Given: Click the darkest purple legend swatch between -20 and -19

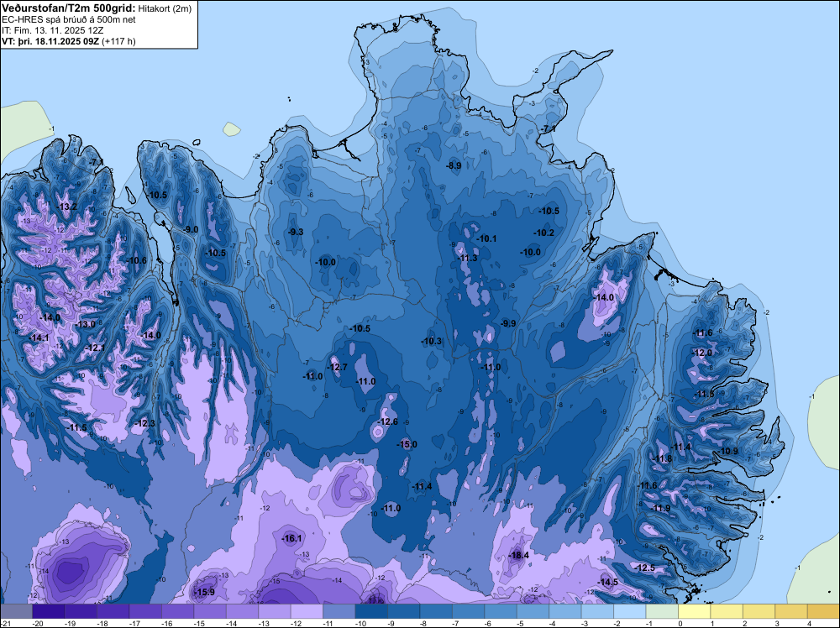Looking at the screenshot, I should point(48,611).
